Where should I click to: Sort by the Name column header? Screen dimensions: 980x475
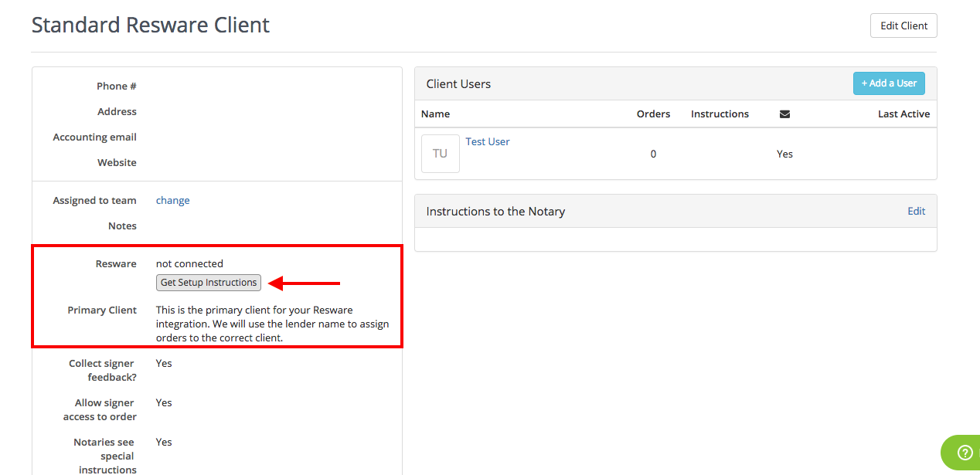[x=435, y=114]
